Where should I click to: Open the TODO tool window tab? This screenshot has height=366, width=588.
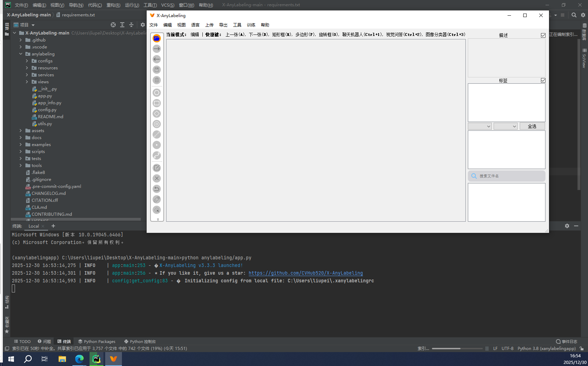22,342
